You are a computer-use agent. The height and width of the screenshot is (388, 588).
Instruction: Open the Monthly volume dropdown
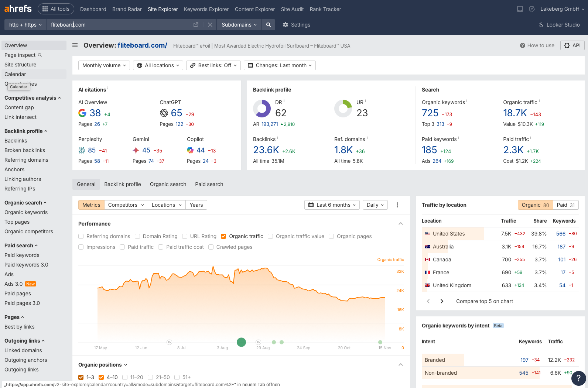104,65
